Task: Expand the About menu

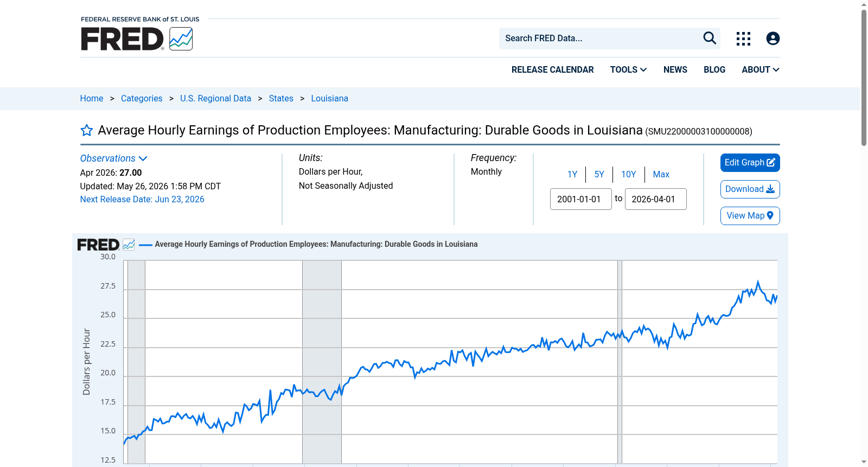Action: tap(761, 69)
